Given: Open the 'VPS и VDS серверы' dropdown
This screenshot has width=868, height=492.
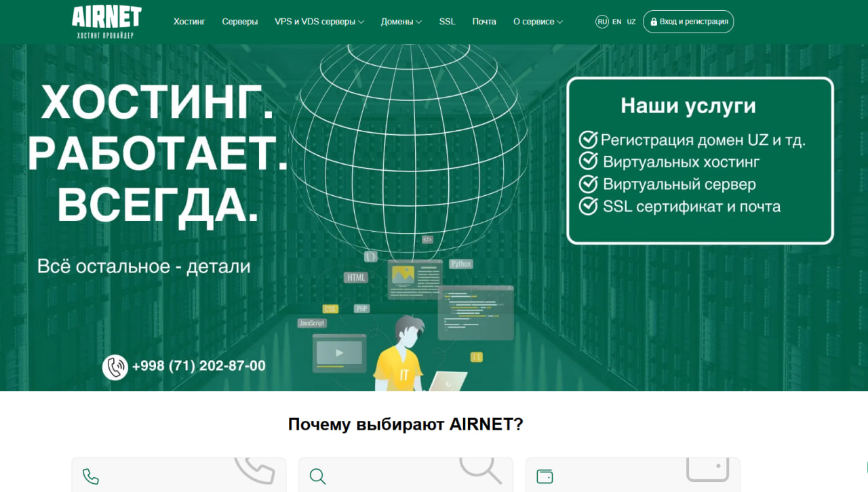Looking at the screenshot, I should [319, 21].
